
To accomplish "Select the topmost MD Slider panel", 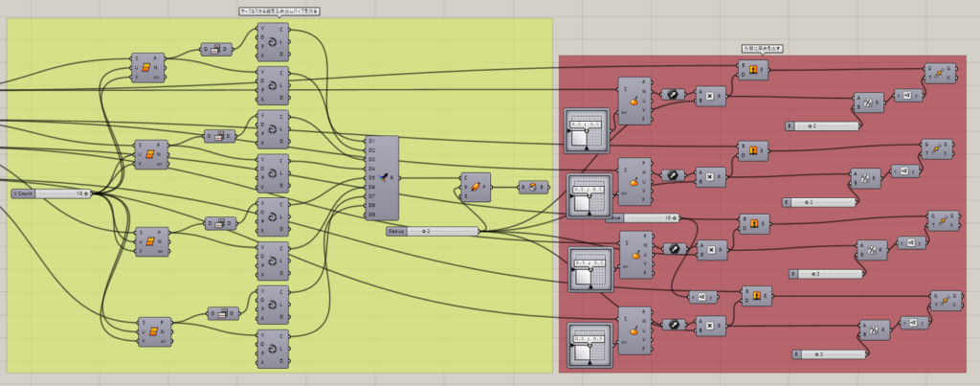I will pyautogui.click(x=587, y=131).
